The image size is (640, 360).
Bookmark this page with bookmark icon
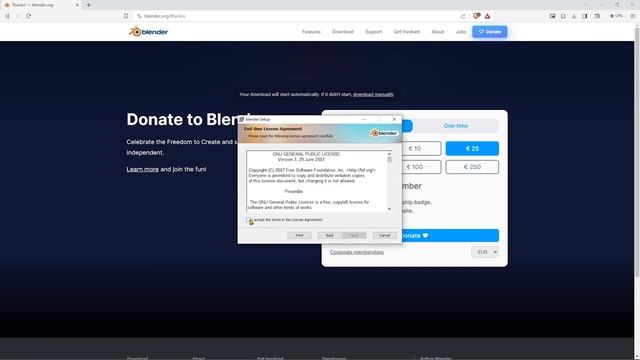point(126,16)
